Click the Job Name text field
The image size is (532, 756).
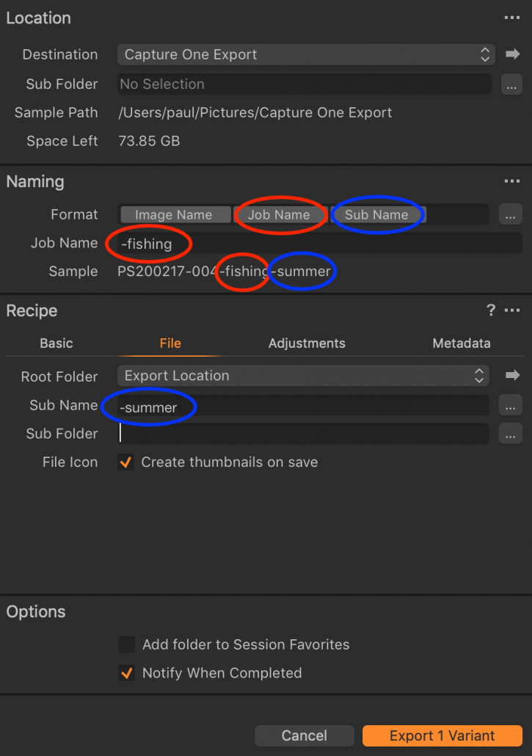[320, 244]
